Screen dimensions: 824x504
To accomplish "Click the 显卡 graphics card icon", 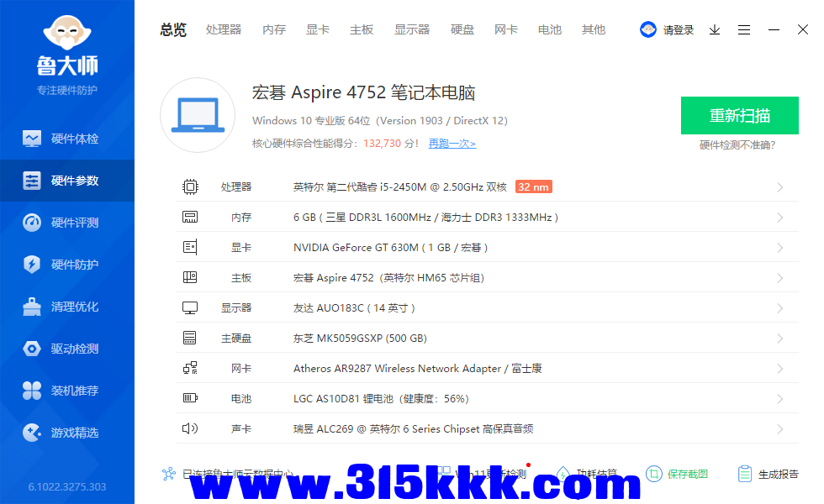I will [190, 247].
